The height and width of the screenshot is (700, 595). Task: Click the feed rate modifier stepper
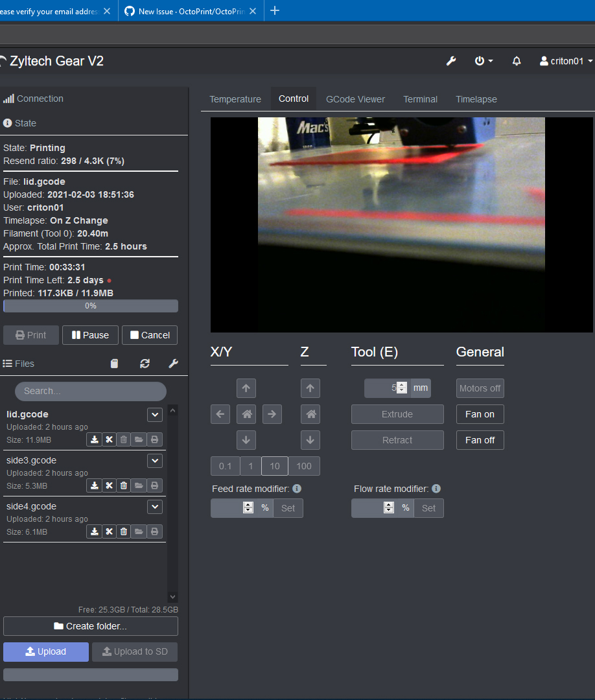tap(248, 507)
